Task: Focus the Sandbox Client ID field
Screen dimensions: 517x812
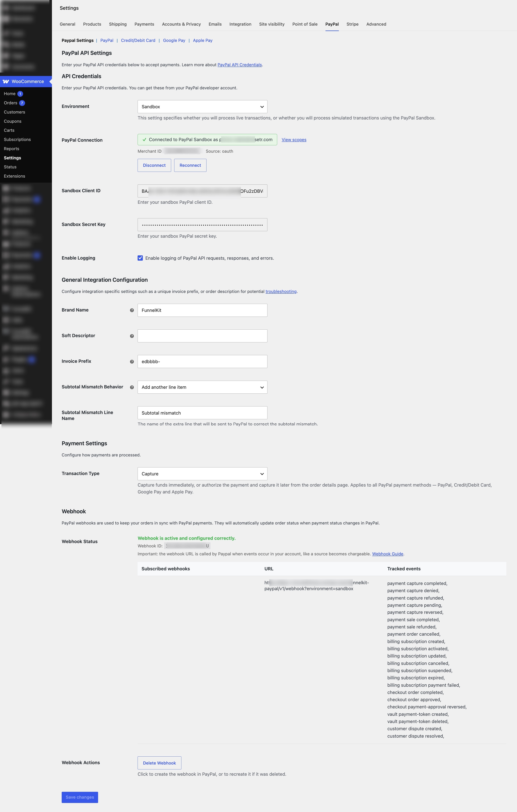Action: pos(202,191)
